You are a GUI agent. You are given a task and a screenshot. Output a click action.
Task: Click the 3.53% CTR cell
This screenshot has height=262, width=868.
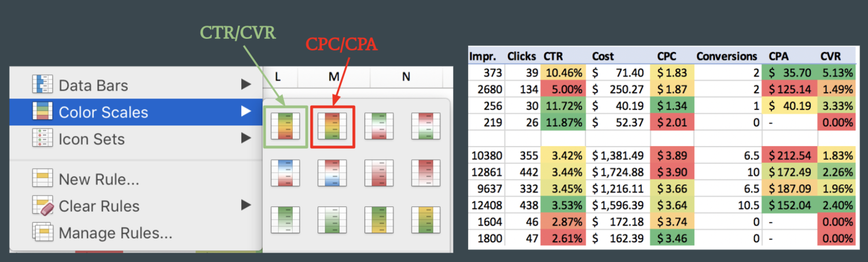point(562,205)
